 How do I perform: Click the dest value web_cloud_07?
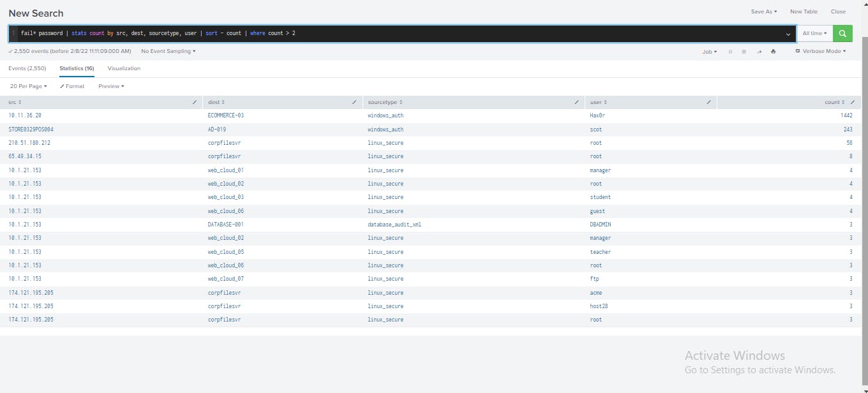pyautogui.click(x=226, y=279)
